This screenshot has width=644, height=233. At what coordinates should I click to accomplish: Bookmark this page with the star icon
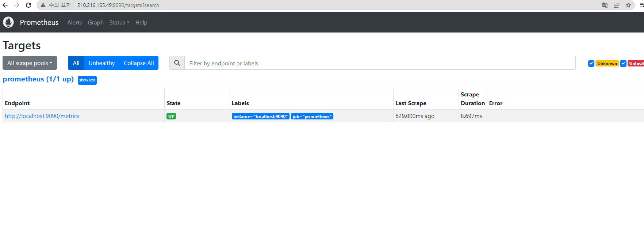pyautogui.click(x=628, y=5)
